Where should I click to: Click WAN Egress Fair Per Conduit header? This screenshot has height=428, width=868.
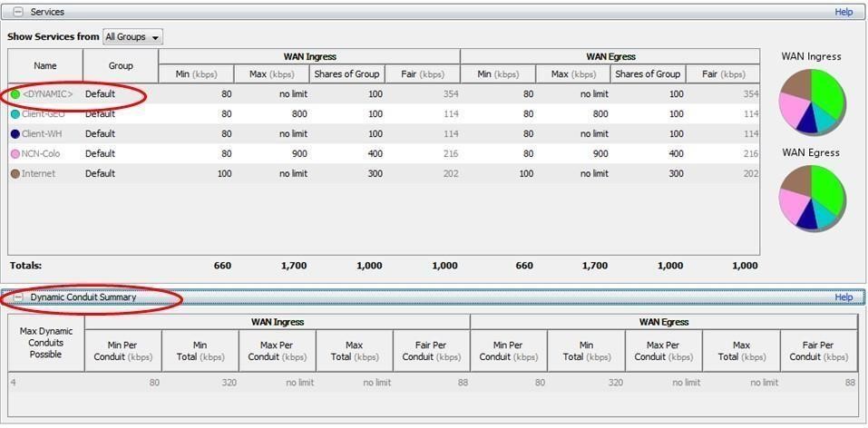[818, 351]
